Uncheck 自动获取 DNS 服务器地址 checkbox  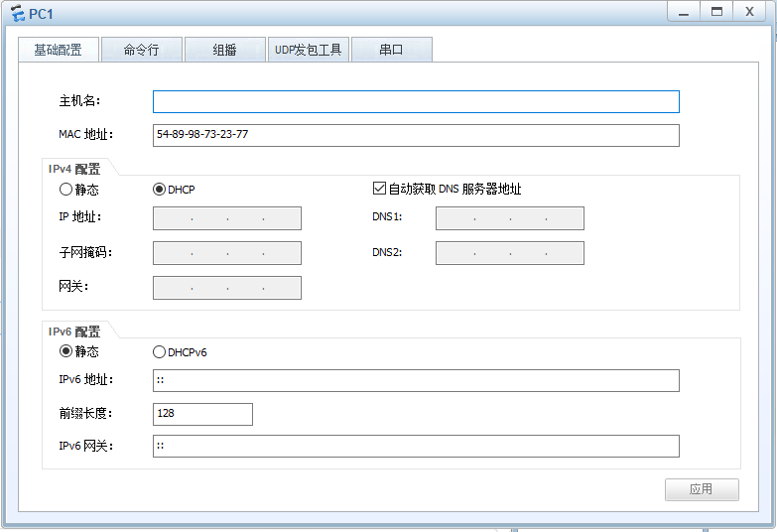[x=380, y=189]
